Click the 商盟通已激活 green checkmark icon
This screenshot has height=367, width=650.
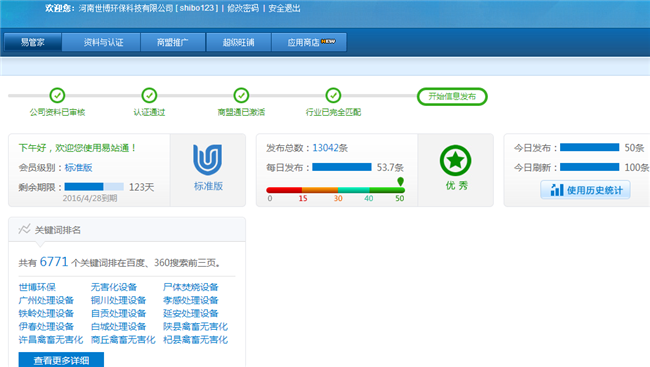[x=241, y=95]
